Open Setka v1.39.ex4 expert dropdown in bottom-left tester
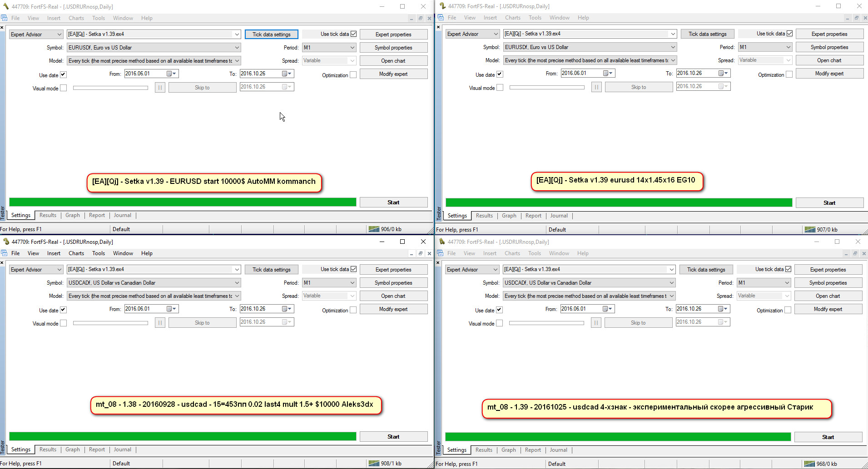This screenshot has width=868, height=469. (154, 270)
